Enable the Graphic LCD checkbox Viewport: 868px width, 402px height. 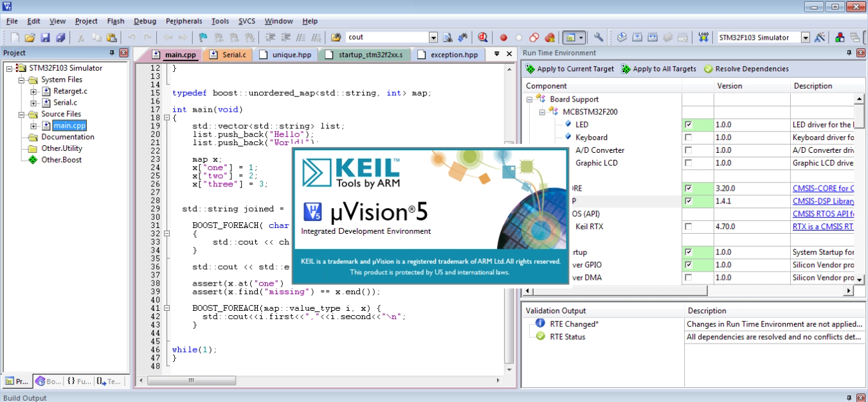(689, 163)
